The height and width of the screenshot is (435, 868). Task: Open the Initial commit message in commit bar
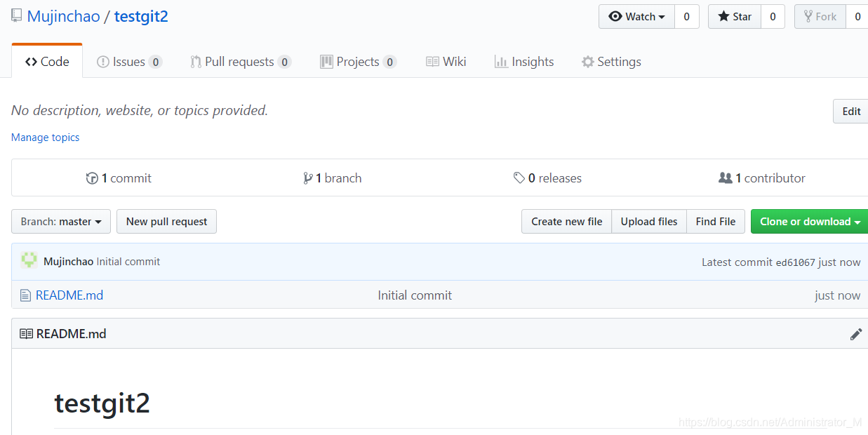click(x=128, y=262)
